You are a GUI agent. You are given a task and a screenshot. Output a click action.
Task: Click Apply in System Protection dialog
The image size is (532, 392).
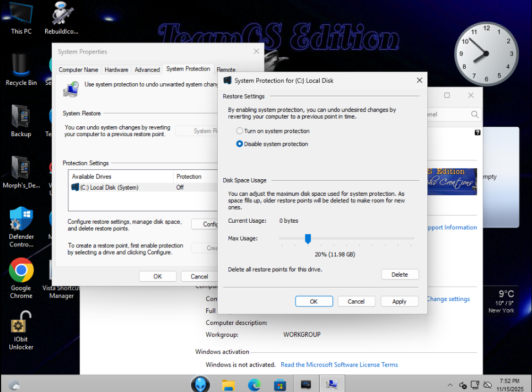point(399,302)
